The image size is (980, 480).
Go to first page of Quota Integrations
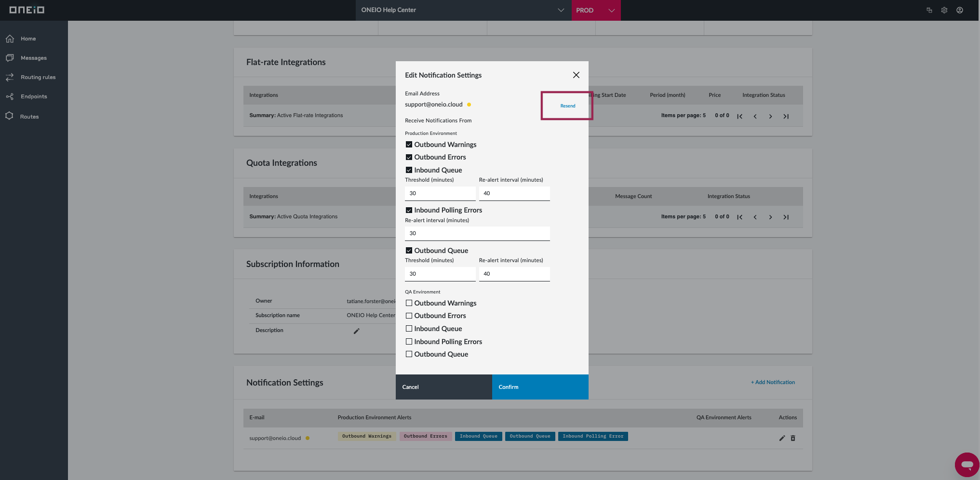click(740, 217)
